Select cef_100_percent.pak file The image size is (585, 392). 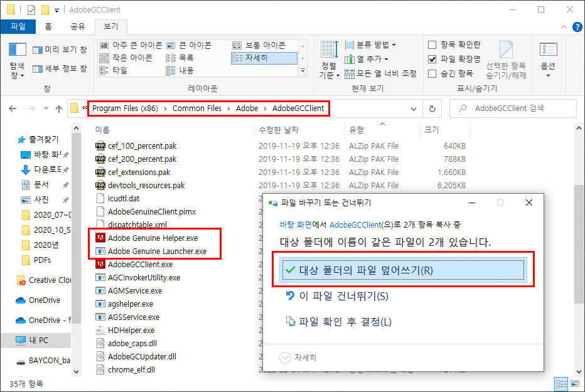tap(142, 146)
